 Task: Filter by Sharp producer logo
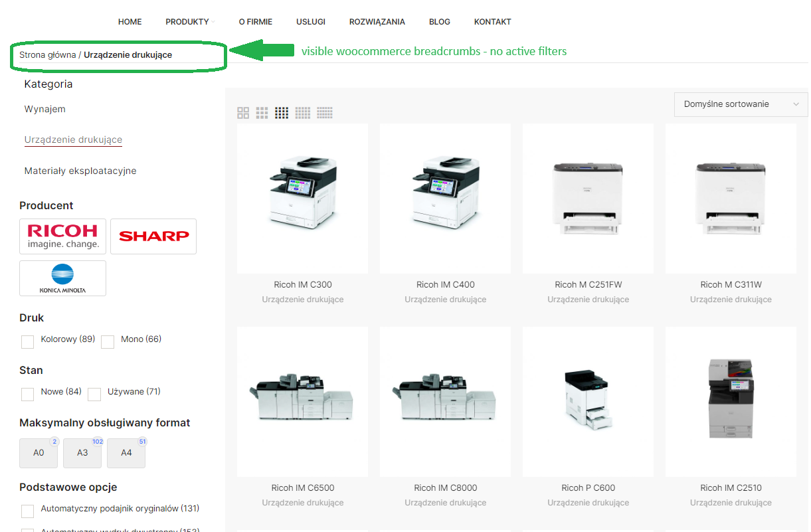(153, 236)
